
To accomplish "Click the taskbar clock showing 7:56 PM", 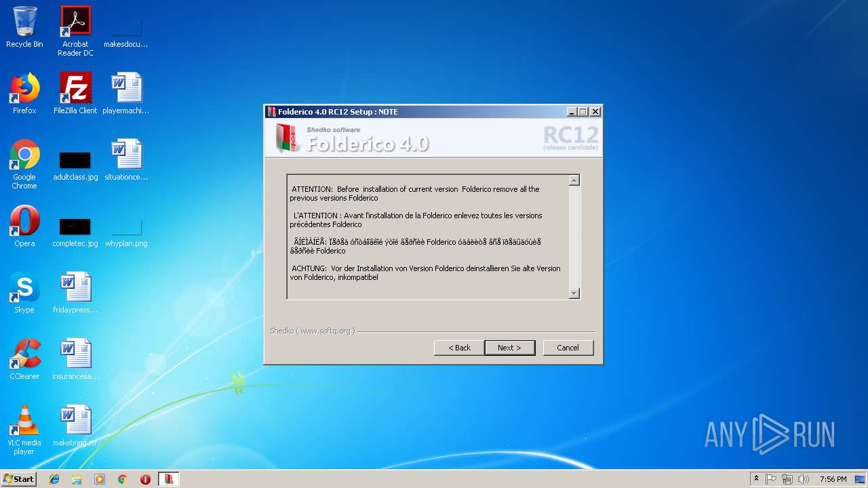I will 833,479.
